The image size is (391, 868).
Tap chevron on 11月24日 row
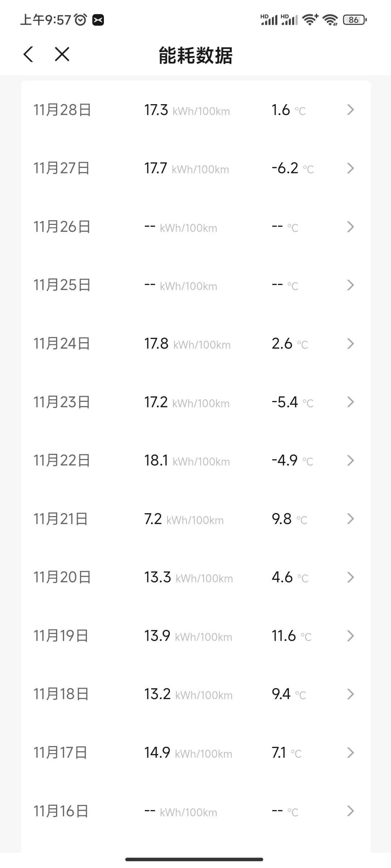(x=350, y=344)
